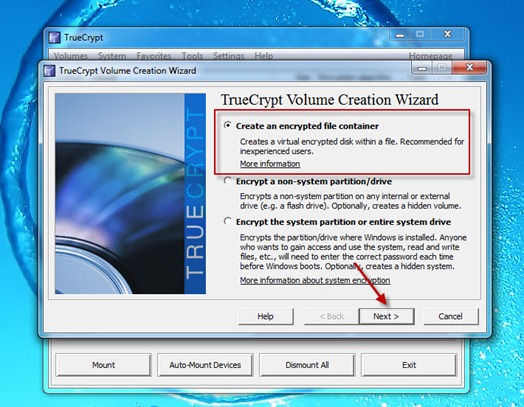
Task: Click TrueCrypt icon in main window title bar
Action: (54, 37)
